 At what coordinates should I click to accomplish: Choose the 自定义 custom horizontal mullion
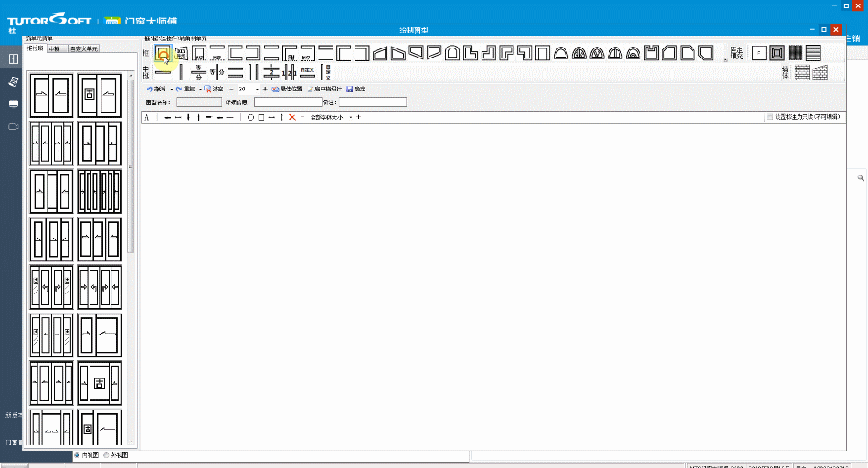click(x=307, y=72)
